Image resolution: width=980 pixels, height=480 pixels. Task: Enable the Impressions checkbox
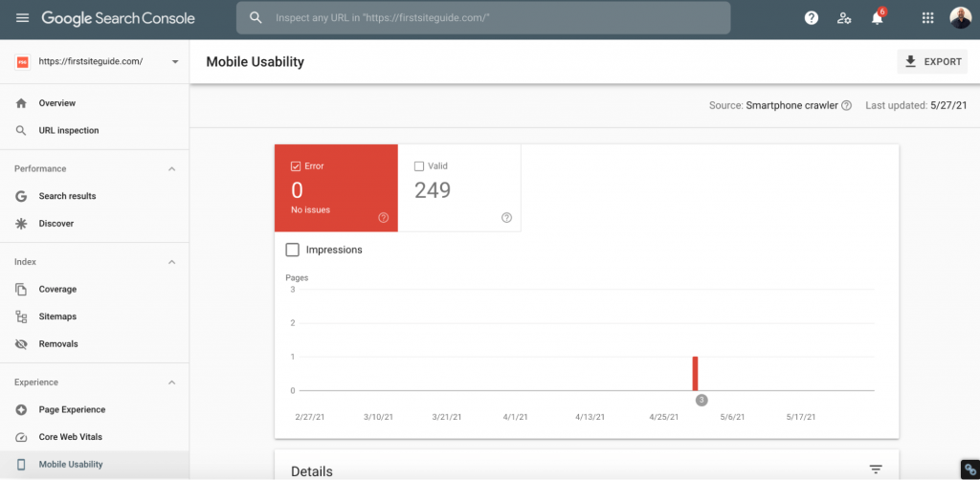[292, 250]
